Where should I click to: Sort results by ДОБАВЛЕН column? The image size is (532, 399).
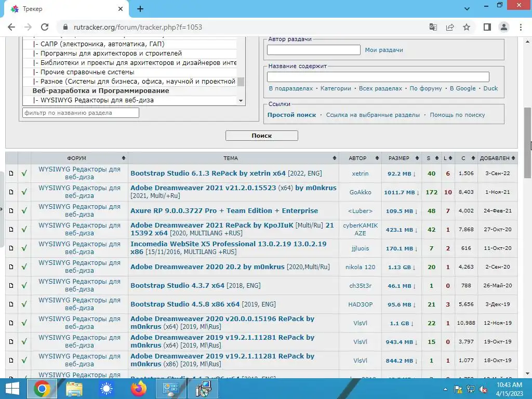pyautogui.click(x=497, y=158)
